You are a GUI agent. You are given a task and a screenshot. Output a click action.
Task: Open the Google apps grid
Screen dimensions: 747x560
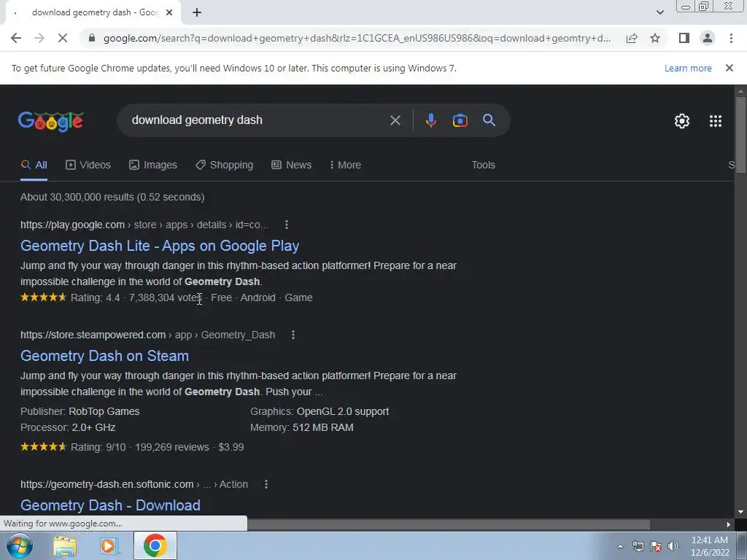[716, 121]
